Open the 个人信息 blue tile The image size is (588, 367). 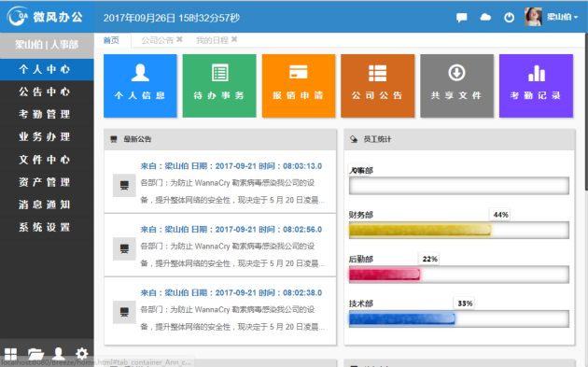[140, 86]
